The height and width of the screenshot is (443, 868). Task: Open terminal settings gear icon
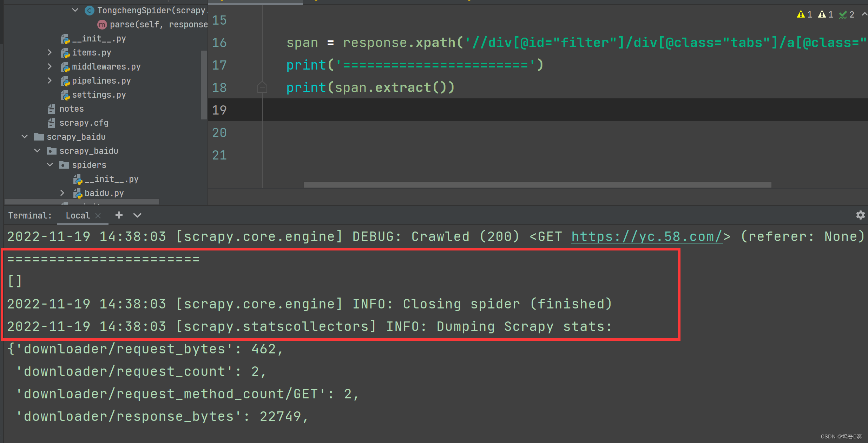(x=860, y=215)
